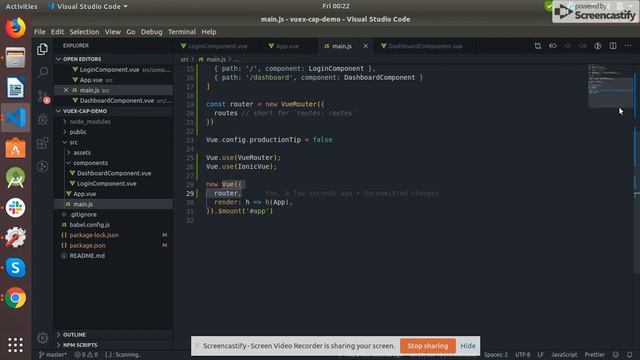This screenshot has width=640, height=360.
Task: Click the master* branch in status bar
Action: click(53, 355)
